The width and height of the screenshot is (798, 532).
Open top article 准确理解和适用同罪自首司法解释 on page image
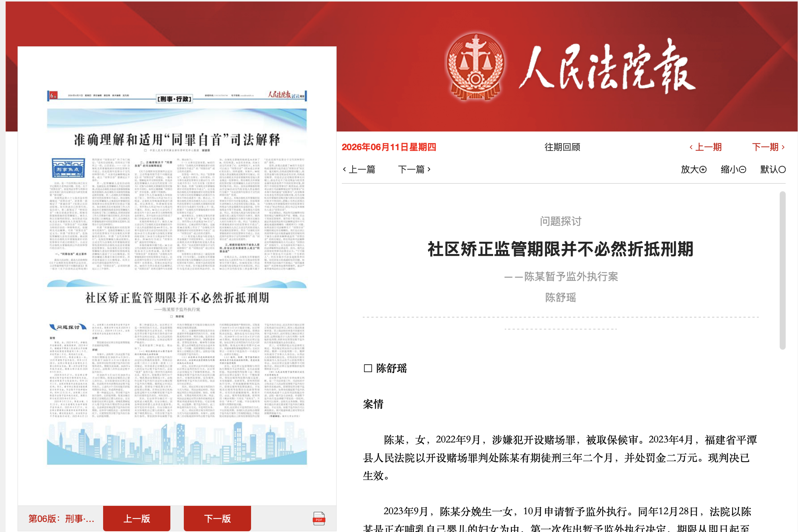pyautogui.click(x=177, y=140)
